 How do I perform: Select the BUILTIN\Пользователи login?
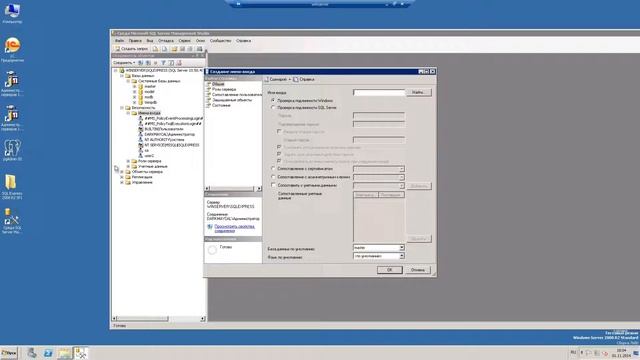[x=164, y=129]
